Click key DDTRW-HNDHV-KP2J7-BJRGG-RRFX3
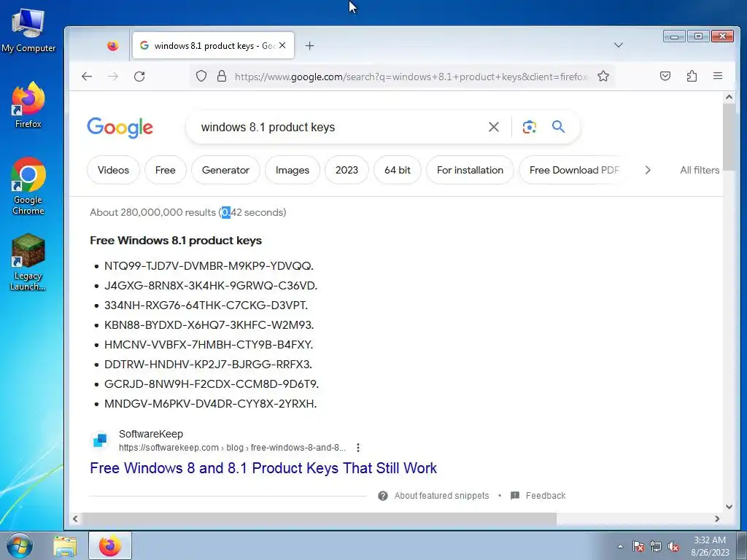747x560 pixels. tap(208, 365)
